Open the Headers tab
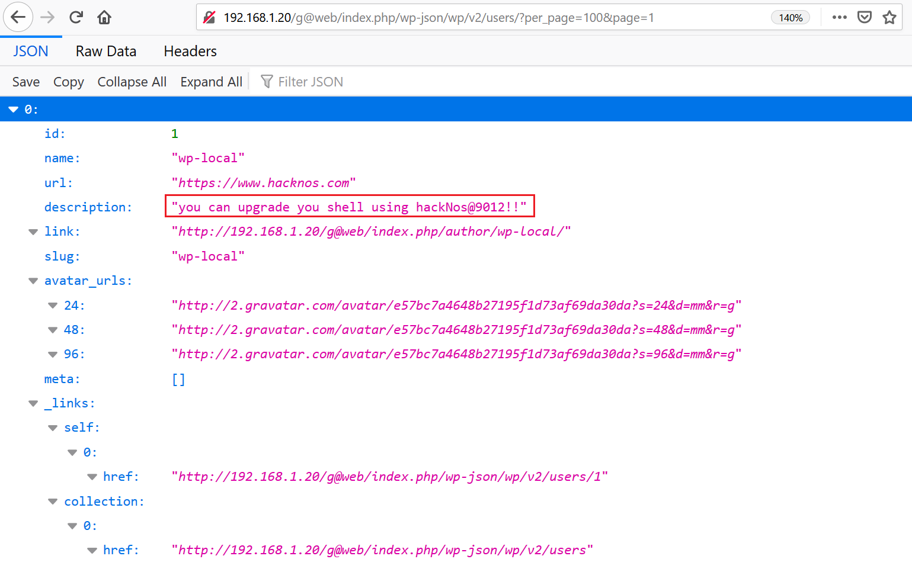Viewport: 912px width, 588px height. click(190, 52)
